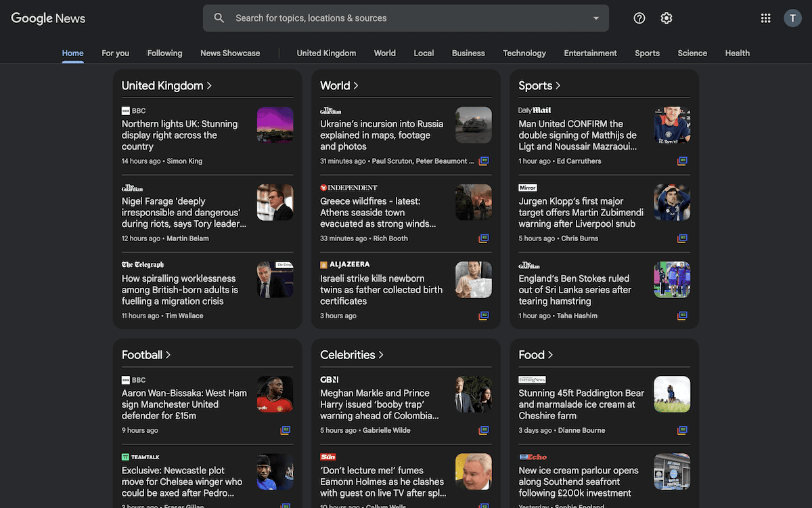
Task: Open the Greece wildfires thumbnail image
Action: [474, 202]
